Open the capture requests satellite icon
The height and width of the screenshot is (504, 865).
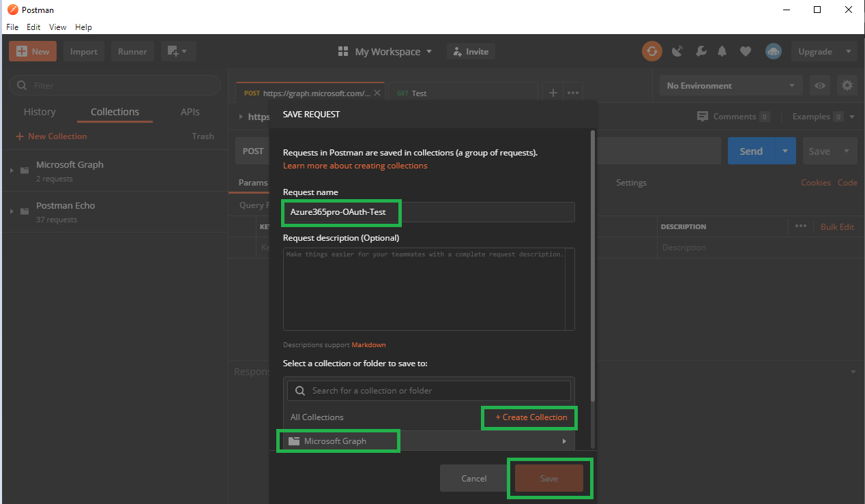point(677,51)
